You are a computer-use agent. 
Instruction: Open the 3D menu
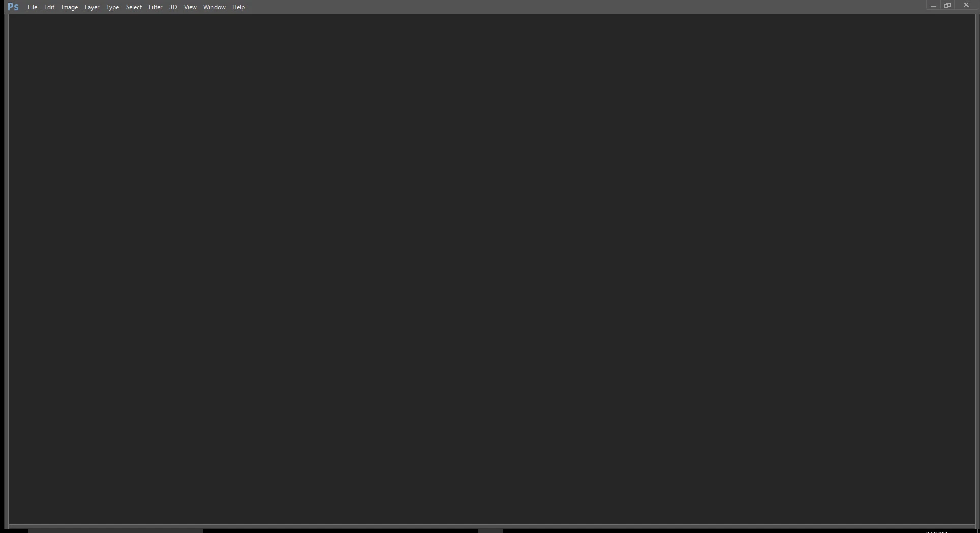click(x=173, y=7)
